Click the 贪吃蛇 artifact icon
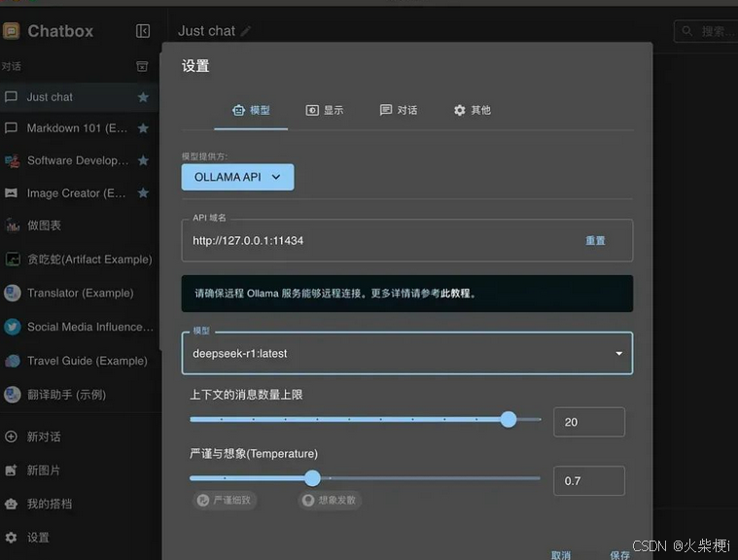The height and width of the screenshot is (560, 738). [x=13, y=260]
